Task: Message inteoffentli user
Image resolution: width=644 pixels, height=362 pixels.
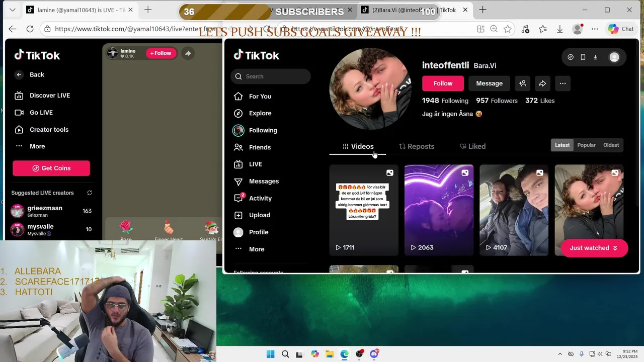Action: 489,83
